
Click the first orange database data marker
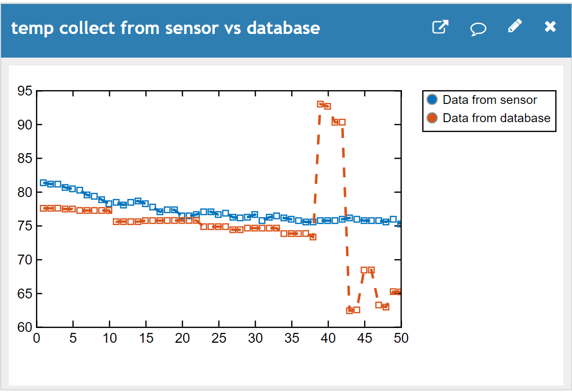43,208
